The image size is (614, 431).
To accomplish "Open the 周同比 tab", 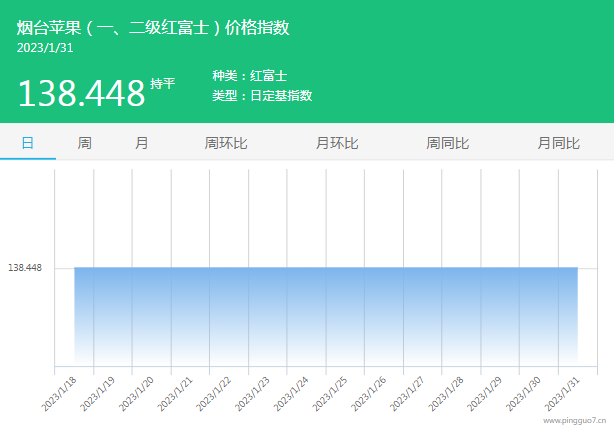I will 448,143.
